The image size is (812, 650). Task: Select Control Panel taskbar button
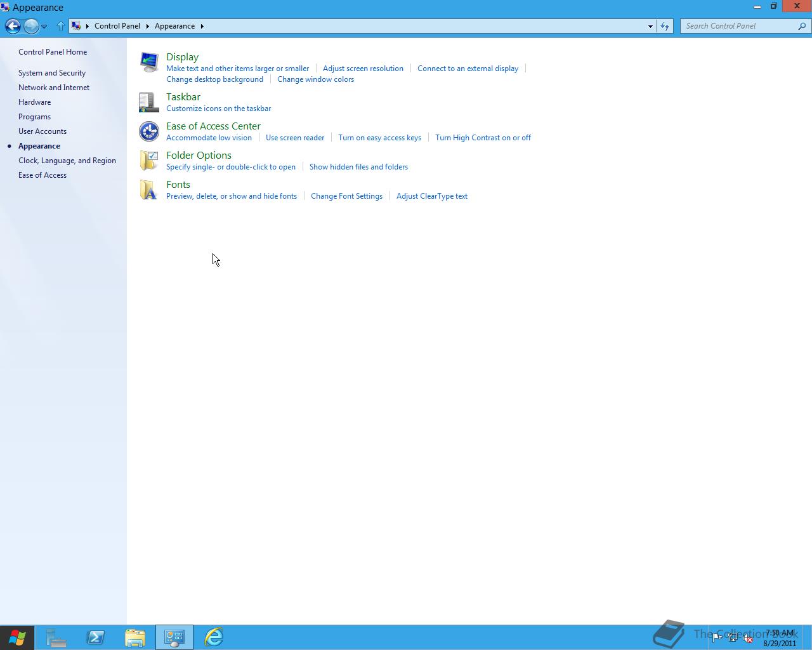[174, 637]
